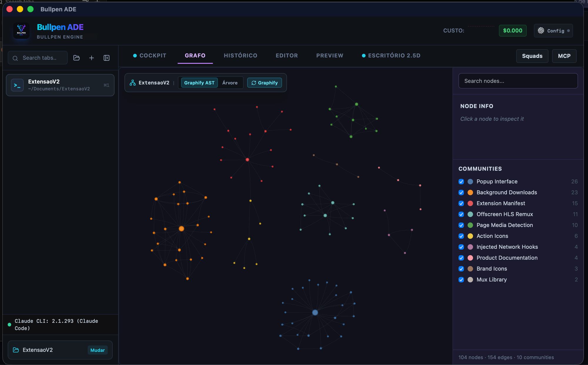588x365 pixels.
Task: Open the folder icon beside the tab search
Action: [x=76, y=58]
